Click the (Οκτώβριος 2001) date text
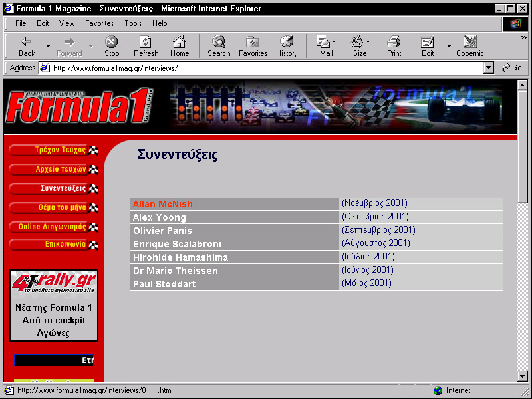 point(375,217)
